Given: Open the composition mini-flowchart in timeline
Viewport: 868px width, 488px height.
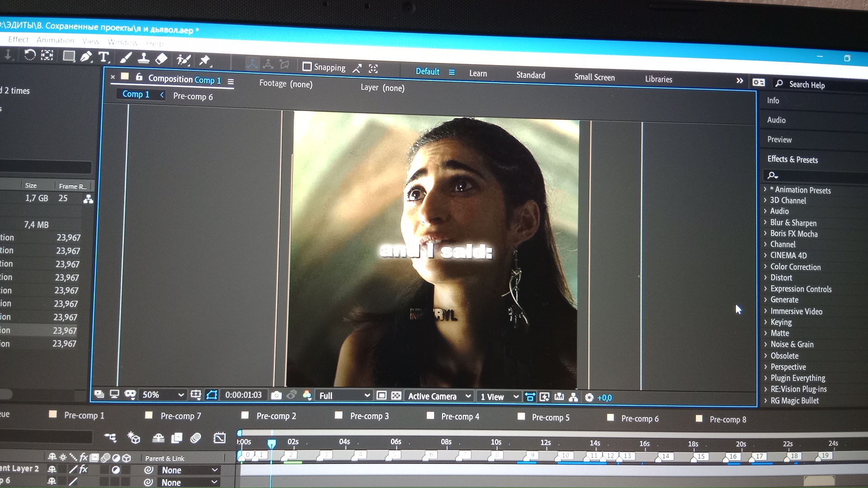Looking at the screenshot, I should [110, 437].
